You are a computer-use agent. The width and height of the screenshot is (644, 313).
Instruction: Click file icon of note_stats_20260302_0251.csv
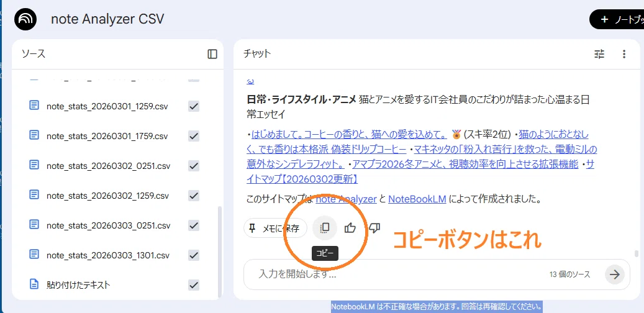tap(34, 166)
